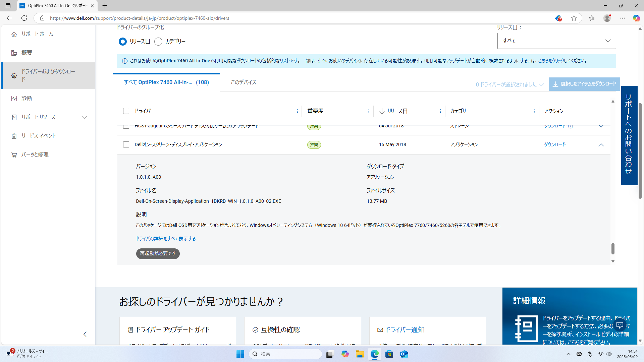This screenshot has width=644, height=362.
Task: Open 重要度 column options menu
Action: coord(369,111)
